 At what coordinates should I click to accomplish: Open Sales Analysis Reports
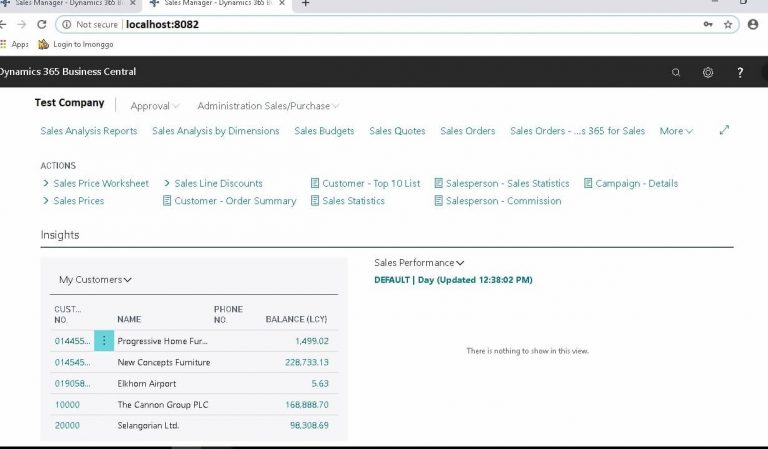[x=89, y=131]
